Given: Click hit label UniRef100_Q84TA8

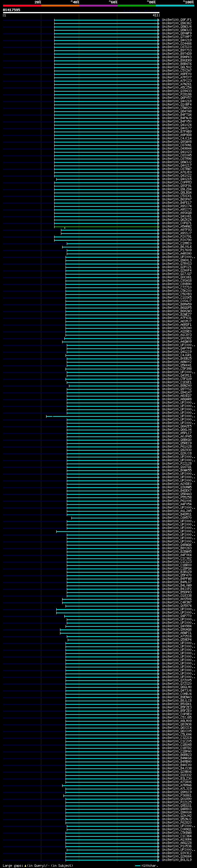Looking at the screenshot, I should 177,111.
